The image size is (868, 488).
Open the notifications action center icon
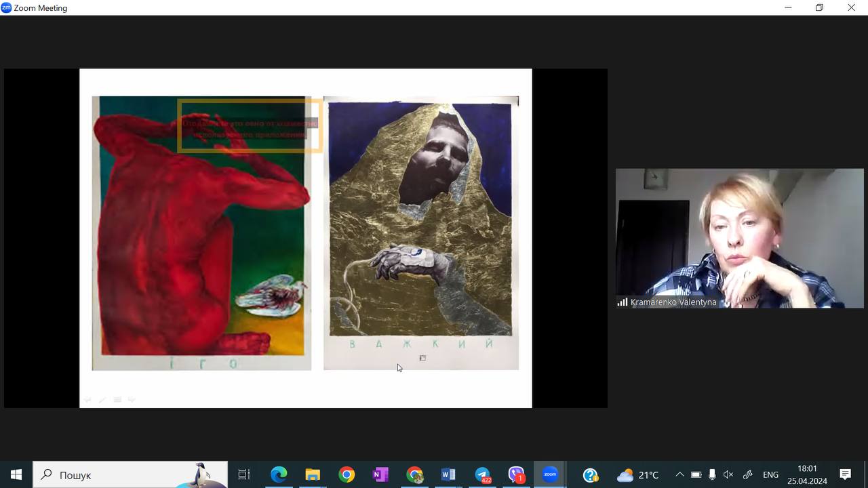pyautogui.click(x=845, y=474)
